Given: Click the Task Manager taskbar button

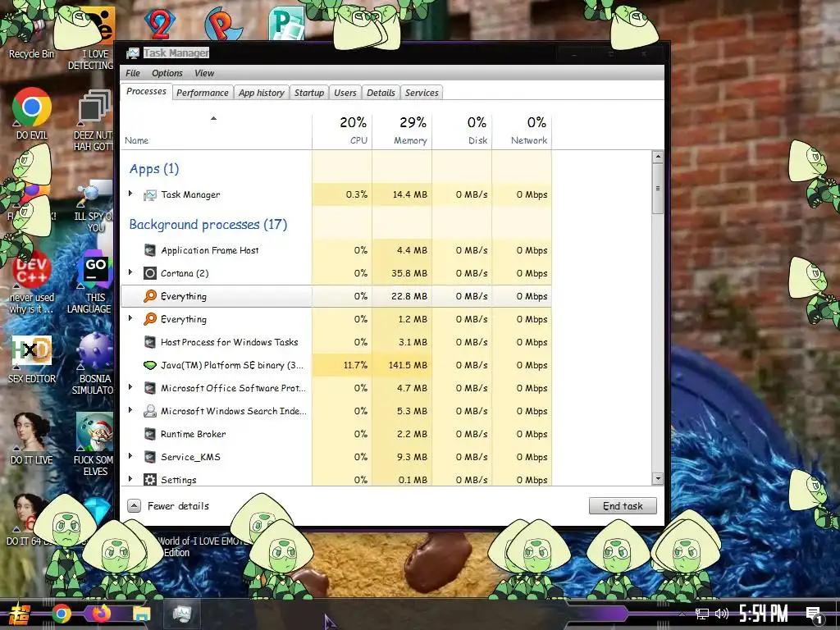Looking at the screenshot, I should pyautogui.click(x=181, y=614).
